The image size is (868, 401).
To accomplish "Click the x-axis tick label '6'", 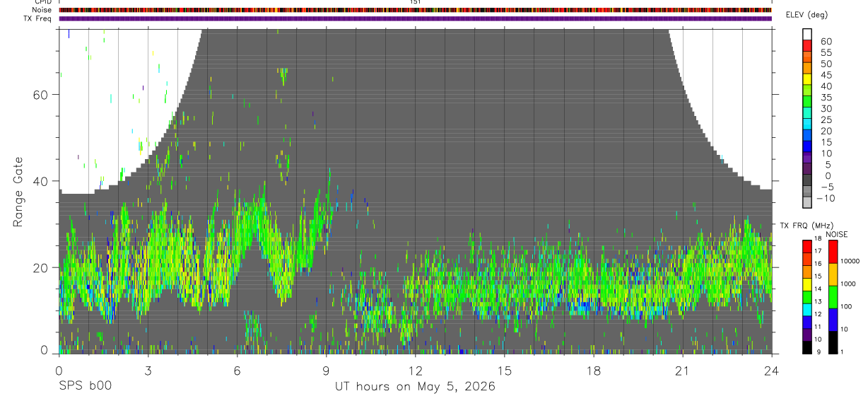I will (237, 370).
